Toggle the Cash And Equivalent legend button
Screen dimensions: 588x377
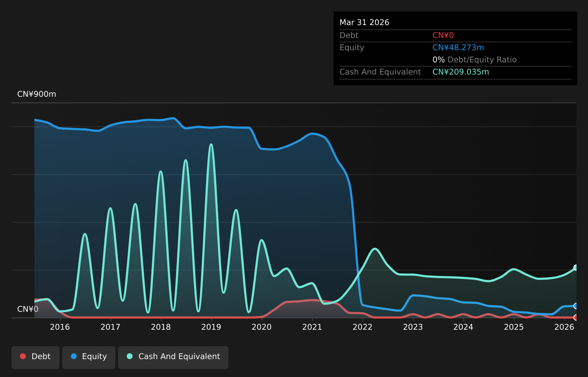173,357
